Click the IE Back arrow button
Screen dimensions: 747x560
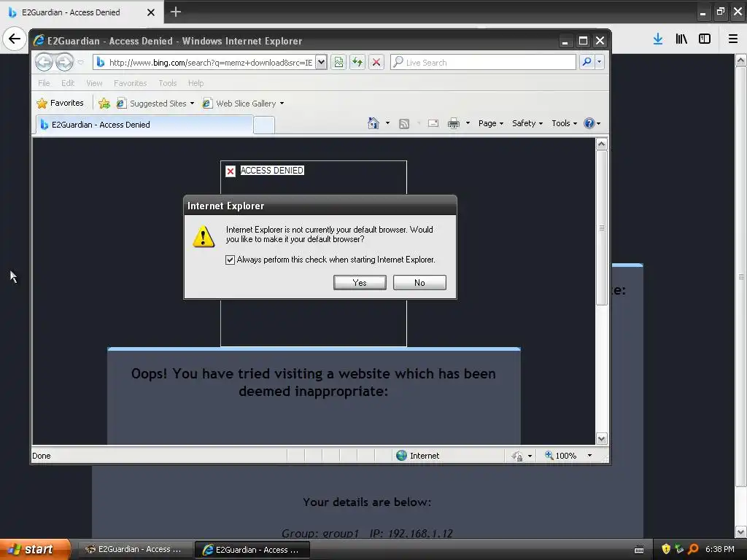point(44,62)
